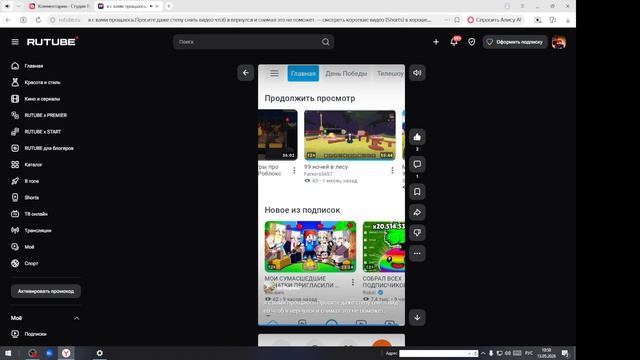Screen dimensions: 640x360
Task: Click the 99 ночей в лесу thumbnail
Action: [350, 135]
